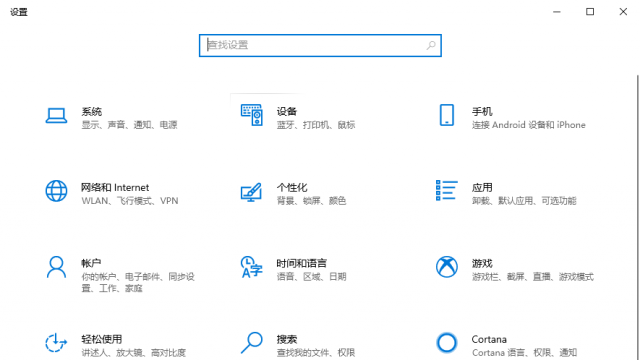Click the text 蓝牙、打印机、鼠标
Viewport: 640px width, 360px height.
tap(316, 125)
